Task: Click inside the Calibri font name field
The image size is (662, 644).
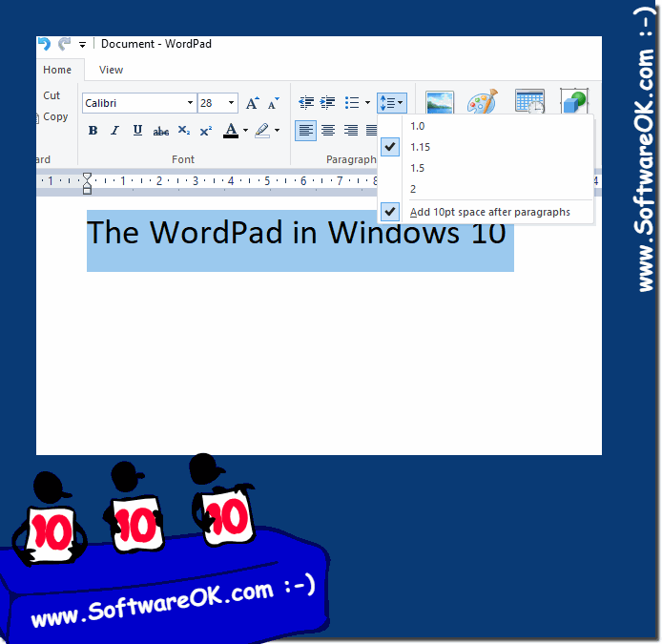Action: click(134, 103)
